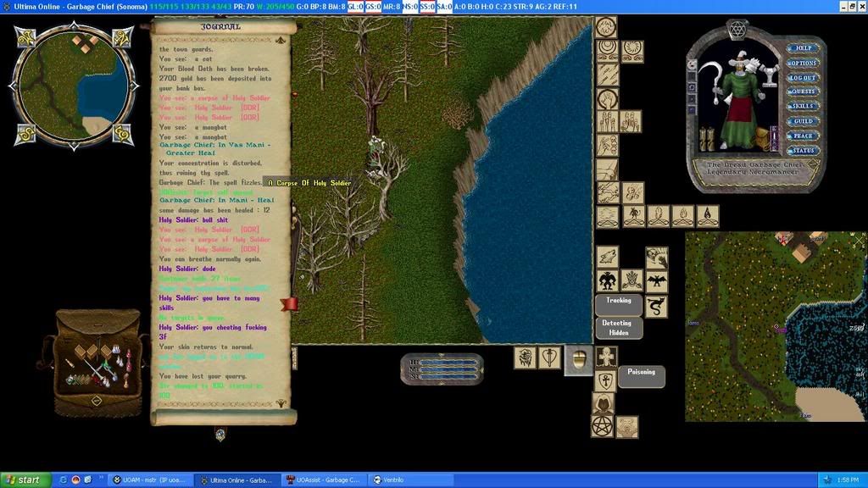The height and width of the screenshot is (488, 868).
Task: Switch to UOAssist taskbar window
Action: (x=324, y=480)
